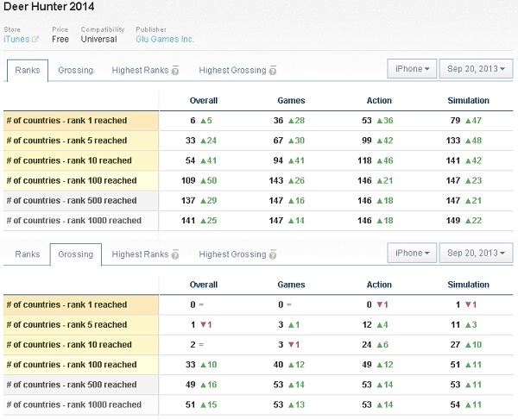Click Ranks Overall rank 1 value 6

(x=193, y=121)
